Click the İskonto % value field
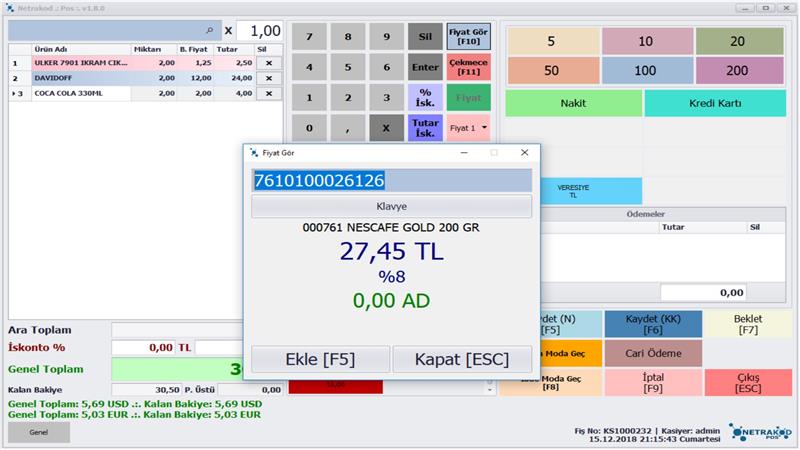This screenshot has width=800, height=450. click(143, 348)
